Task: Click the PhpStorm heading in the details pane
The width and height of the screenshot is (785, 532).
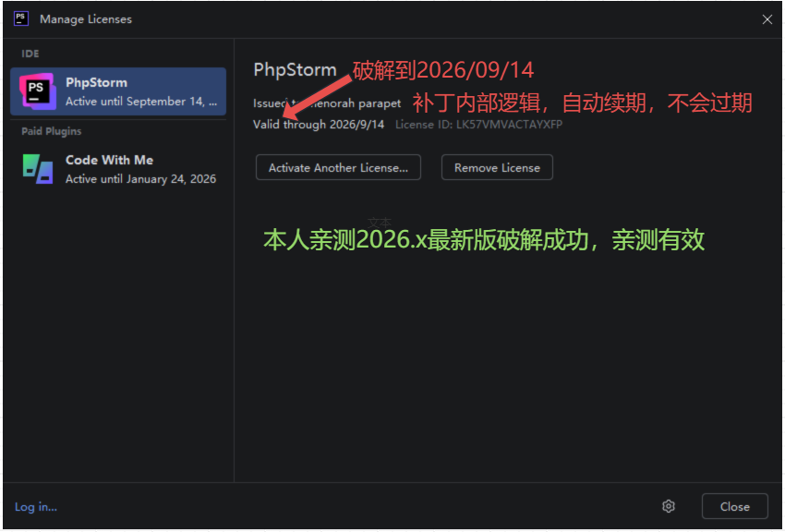Action: point(295,69)
